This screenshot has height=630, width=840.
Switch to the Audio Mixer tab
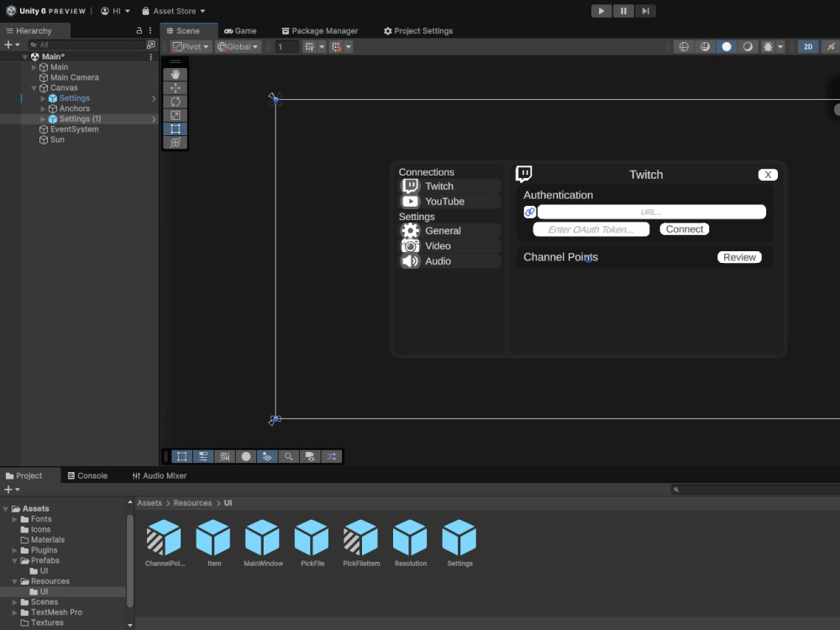pyautogui.click(x=160, y=475)
